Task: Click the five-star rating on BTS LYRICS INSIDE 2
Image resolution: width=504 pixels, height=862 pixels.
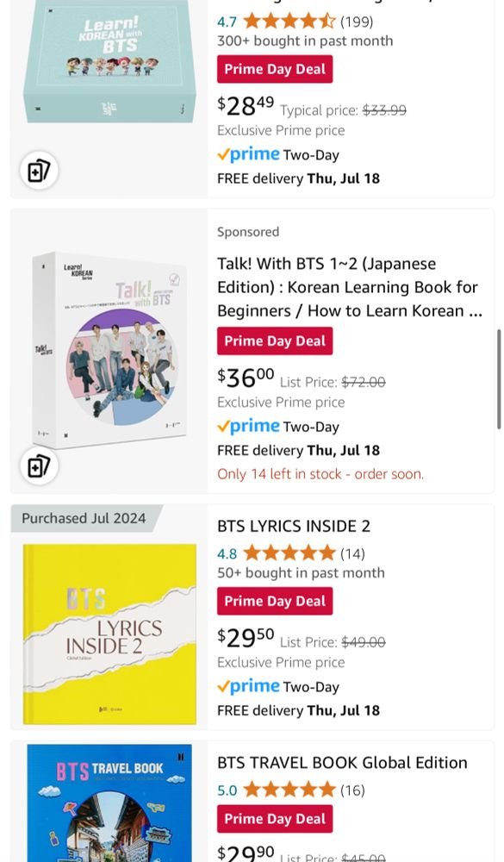Action: coord(289,553)
